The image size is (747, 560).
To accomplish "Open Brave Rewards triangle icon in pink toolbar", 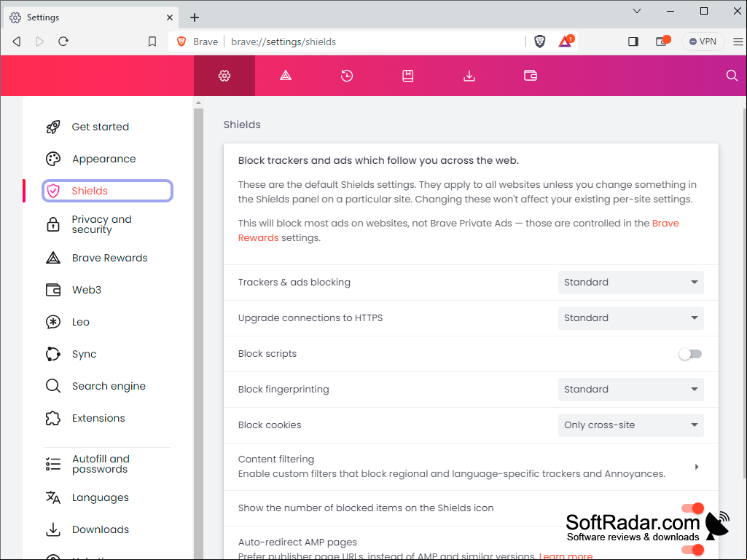I will tap(286, 76).
